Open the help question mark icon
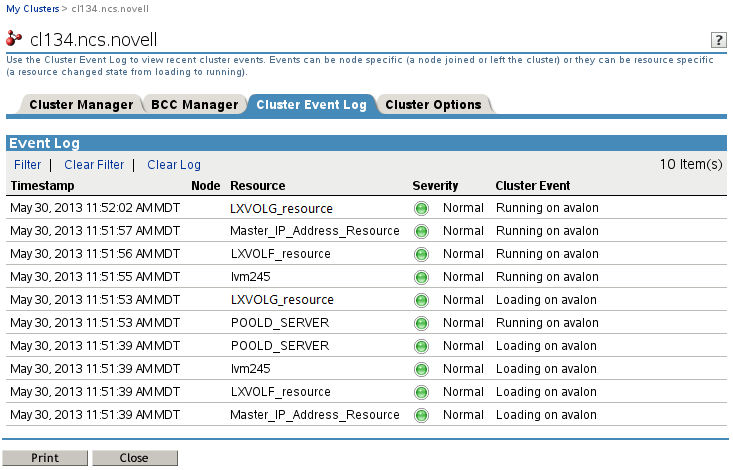The width and height of the screenshot is (733, 470). pyautogui.click(x=717, y=40)
